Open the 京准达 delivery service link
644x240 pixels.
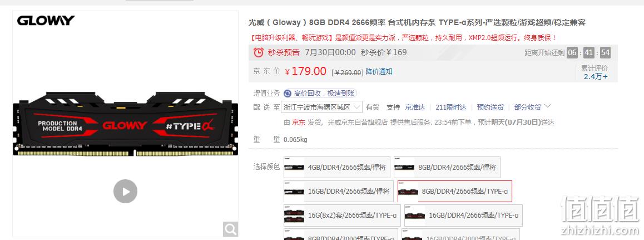click(415, 107)
